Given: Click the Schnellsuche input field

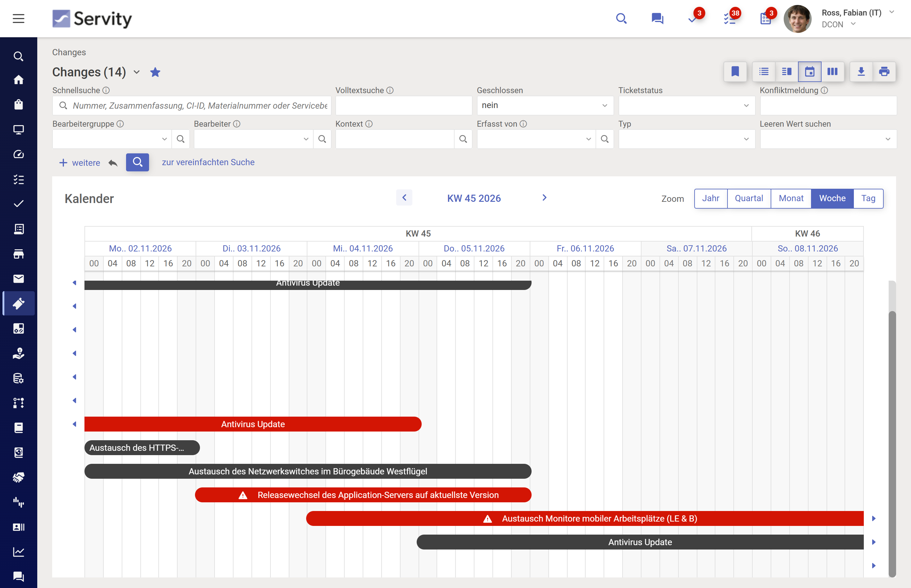Looking at the screenshot, I should (192, 105).
